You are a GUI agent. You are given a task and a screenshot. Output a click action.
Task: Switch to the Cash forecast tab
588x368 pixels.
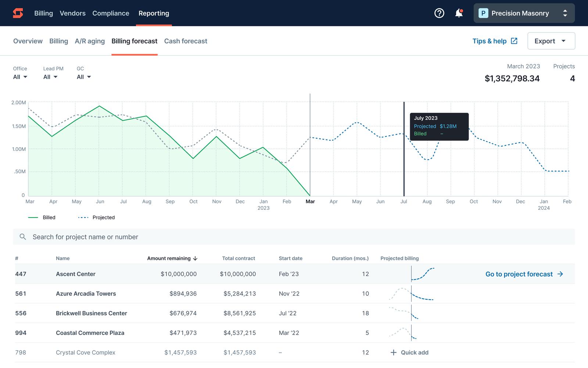[186, 41]
